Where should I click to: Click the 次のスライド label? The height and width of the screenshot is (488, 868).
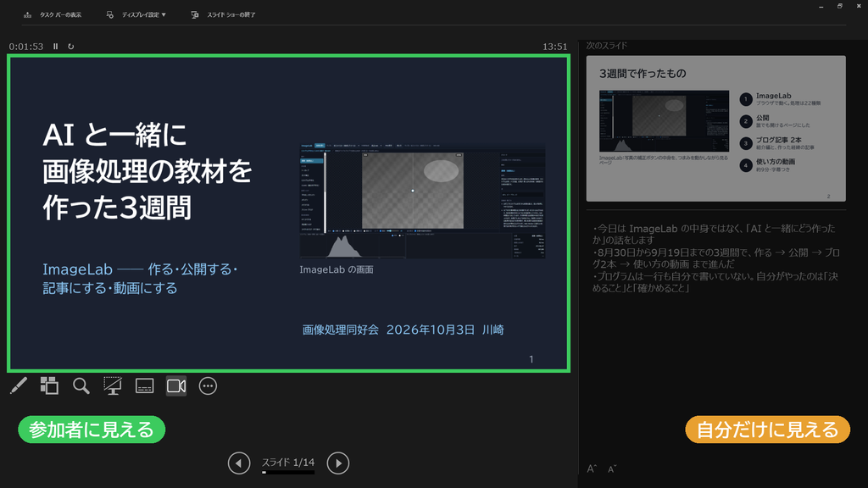click(x=607, y=46)
